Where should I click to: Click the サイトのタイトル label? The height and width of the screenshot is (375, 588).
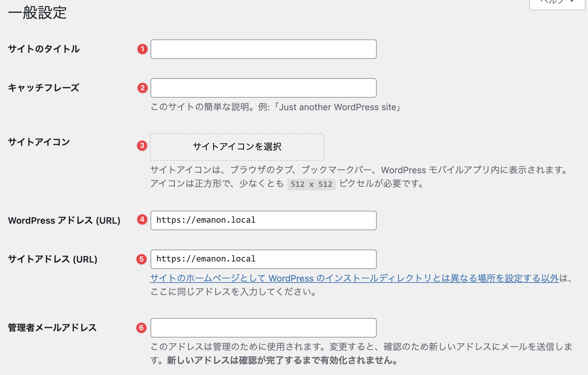[44, 49]
